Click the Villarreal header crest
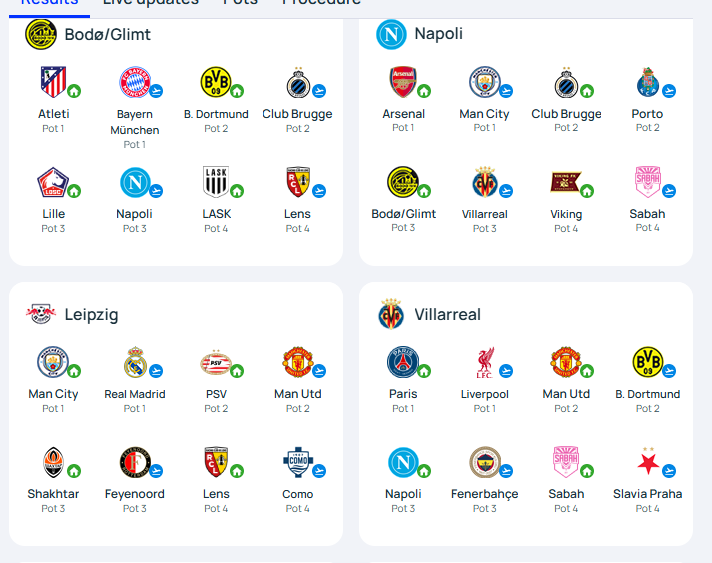 click(x=391, y=314)
